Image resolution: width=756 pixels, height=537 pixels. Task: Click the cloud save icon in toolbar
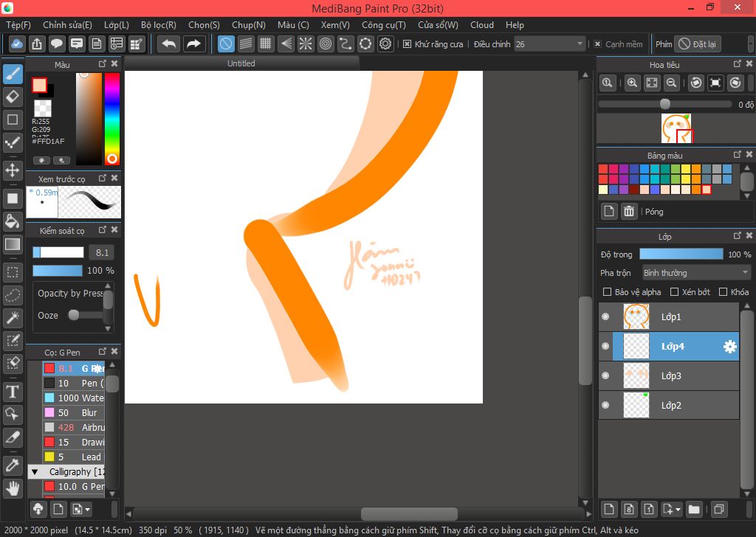click(x=16, y=44)
